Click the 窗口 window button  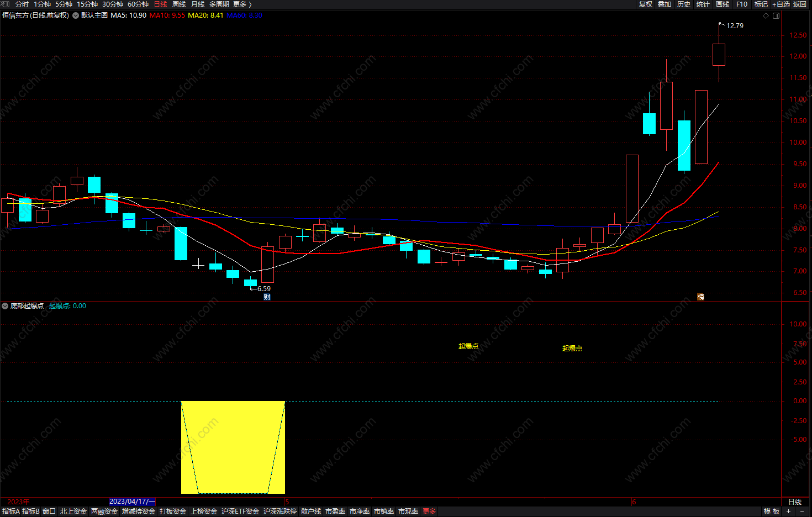coord(49,511)
